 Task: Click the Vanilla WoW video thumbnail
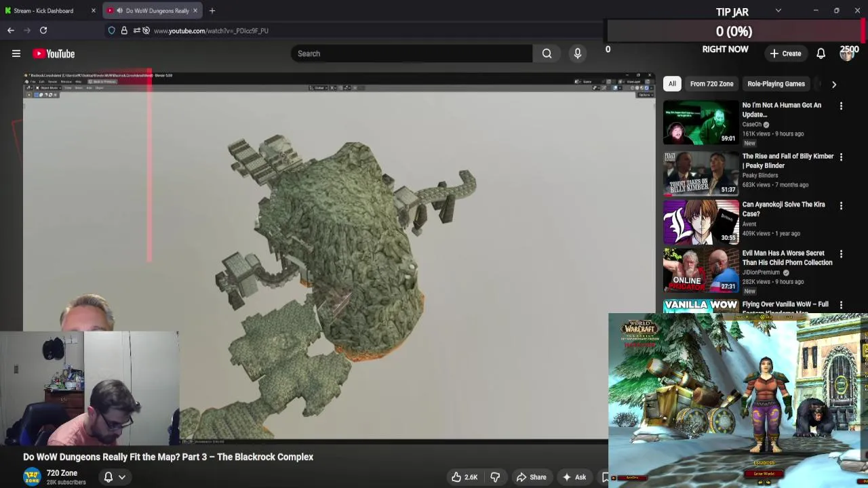[701, 306]
